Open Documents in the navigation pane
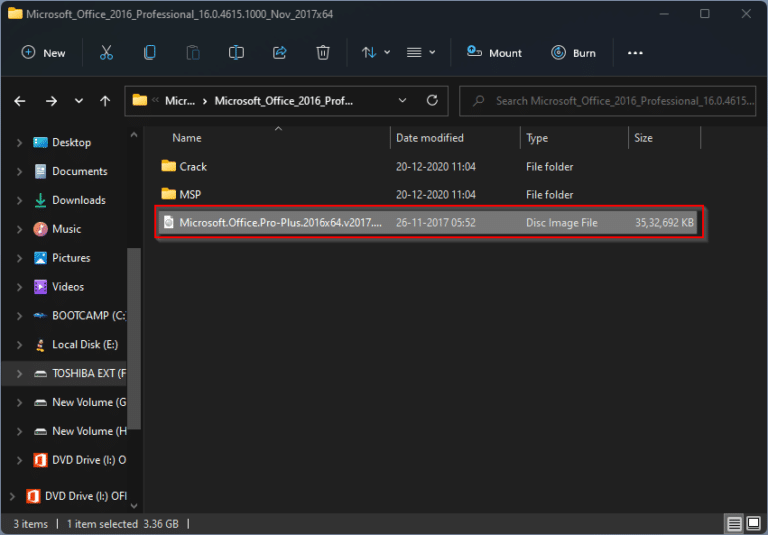The height and width of the screenshot is (535, 768). 79,171
